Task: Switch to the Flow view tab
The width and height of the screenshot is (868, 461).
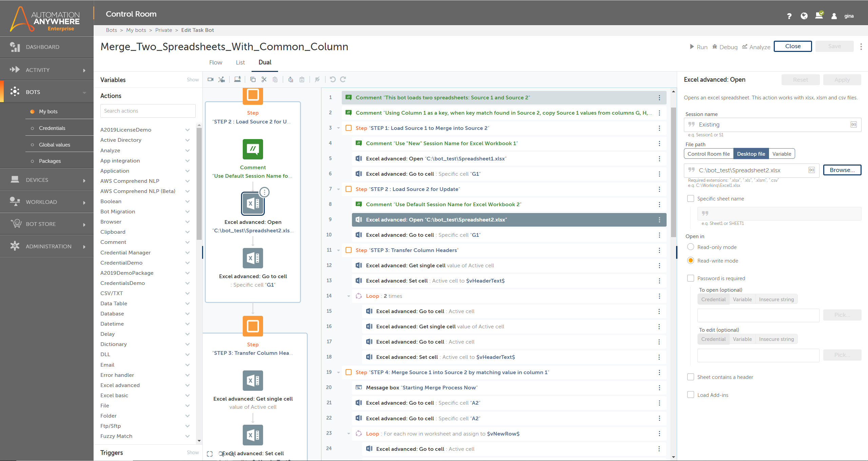Action: (x=216, y=62)
